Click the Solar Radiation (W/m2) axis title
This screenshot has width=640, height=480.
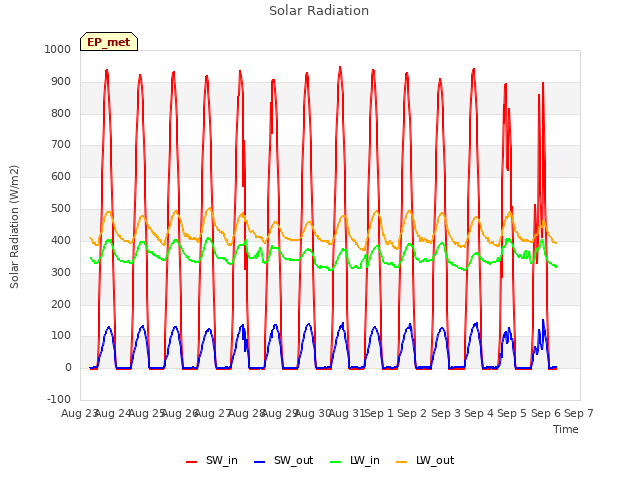[x=14, y=227]
